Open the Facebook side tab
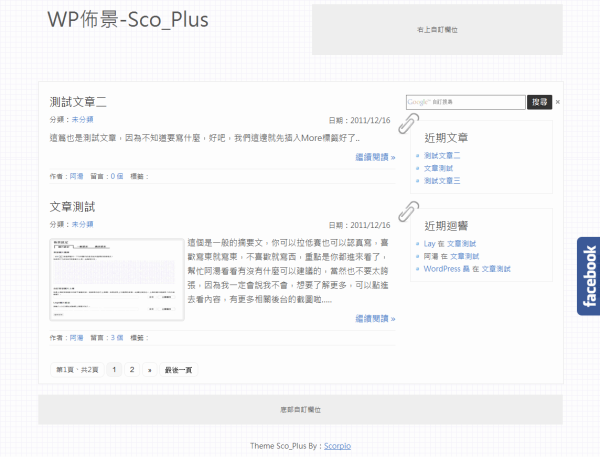 pyautogui.click(x=588, y=277)
